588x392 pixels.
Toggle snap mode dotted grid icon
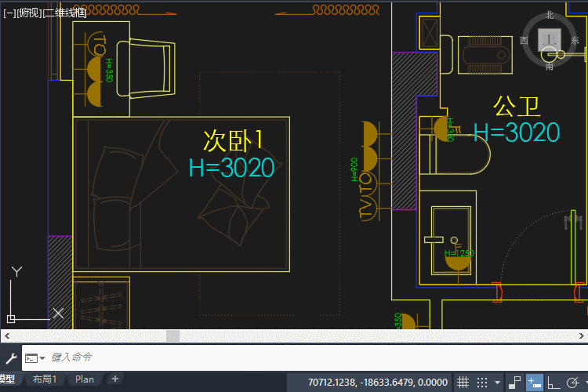point(481,383)
